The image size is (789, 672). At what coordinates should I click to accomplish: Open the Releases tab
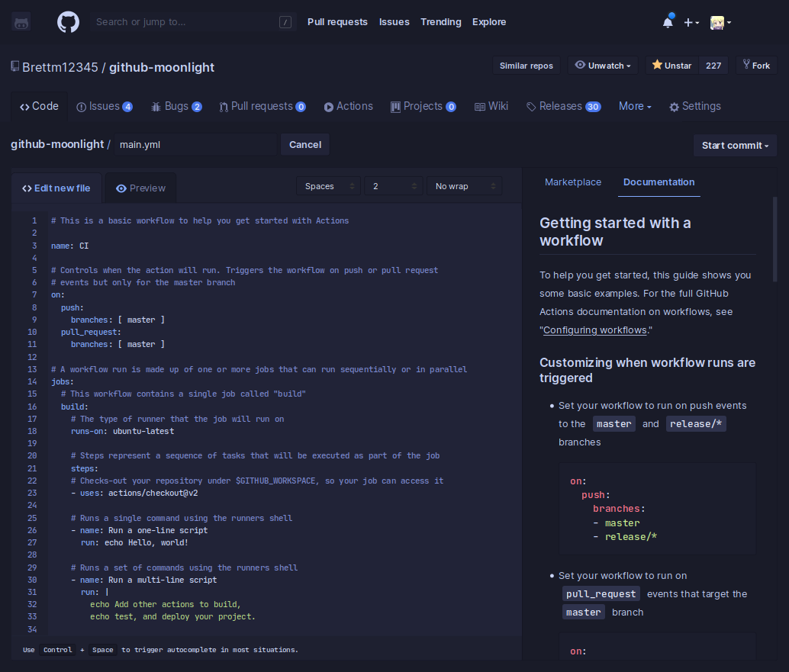pos(564,107)
